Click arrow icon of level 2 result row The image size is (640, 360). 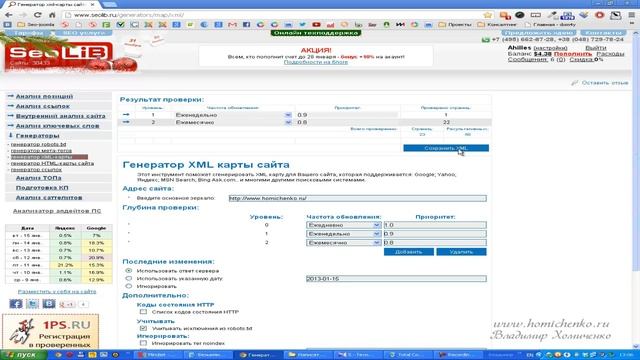[x=126, y=122]
